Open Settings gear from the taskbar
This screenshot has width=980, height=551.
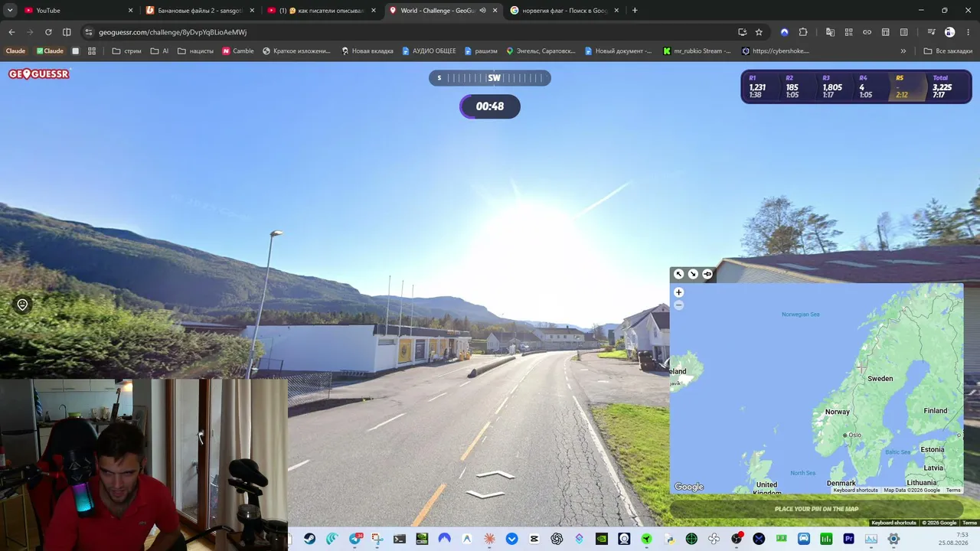(x=893, y=539)
